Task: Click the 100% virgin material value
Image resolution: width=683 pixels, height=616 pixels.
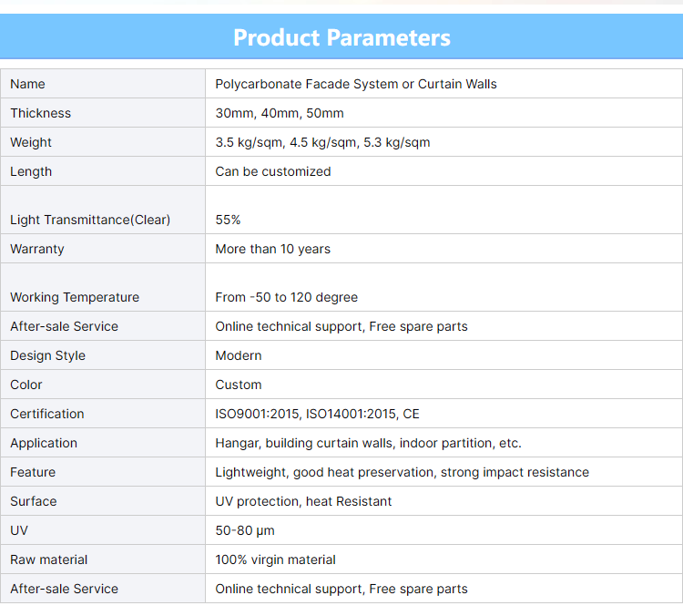Action: [275, 560]
